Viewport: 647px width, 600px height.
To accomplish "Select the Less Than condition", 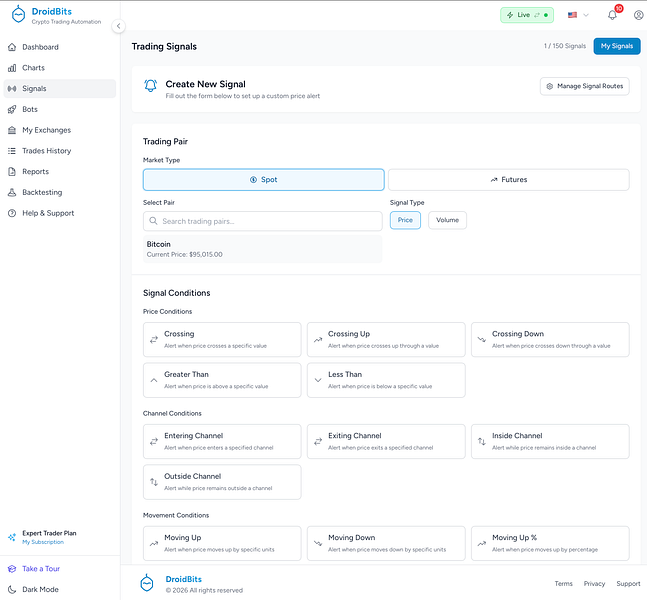I will [386, 380].
